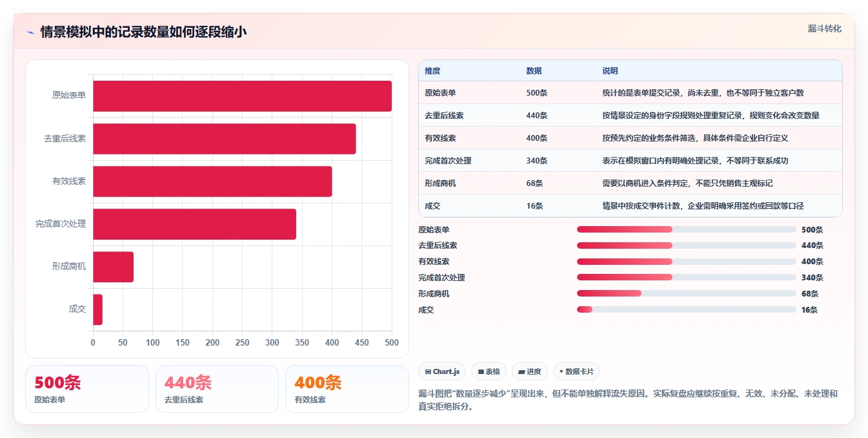Click the title 情景模拟中的记录数量如何逐段缩小
The image size is (868, 438).
click(x=143, y=32)
